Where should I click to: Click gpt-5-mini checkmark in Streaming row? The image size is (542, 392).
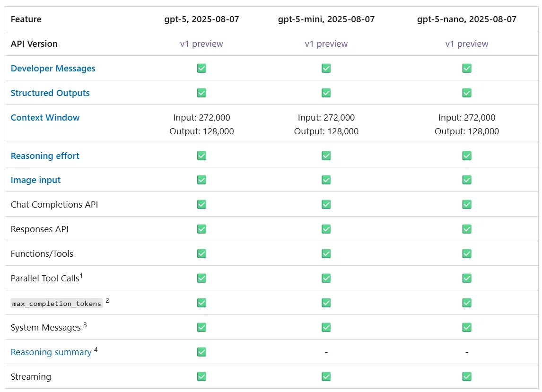326,376
